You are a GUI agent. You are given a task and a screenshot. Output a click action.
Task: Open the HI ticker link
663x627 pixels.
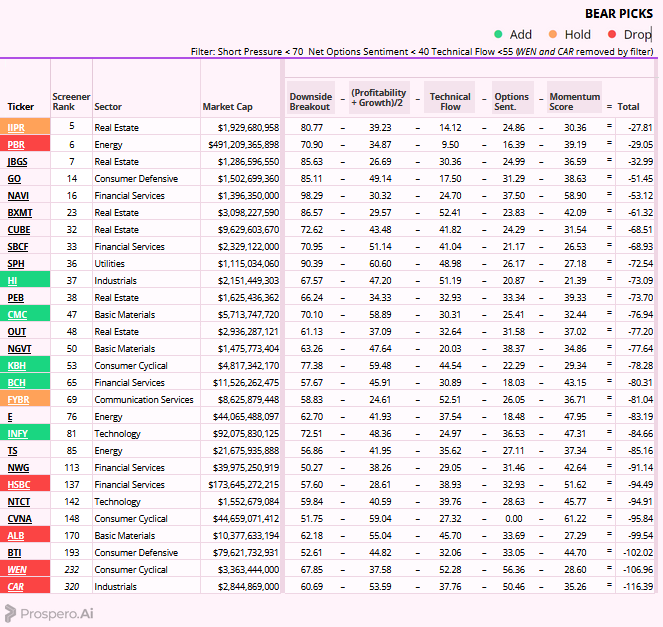[x=12, y=281]
